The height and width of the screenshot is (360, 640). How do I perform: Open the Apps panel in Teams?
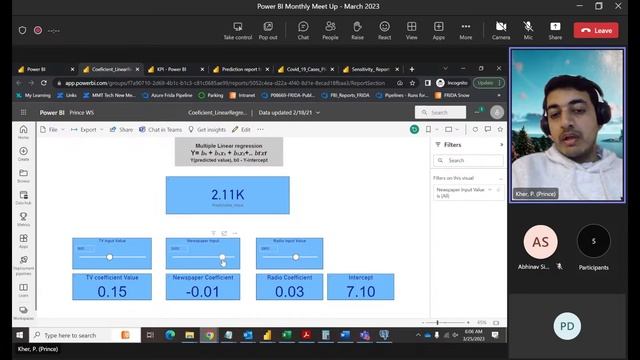coord(439,31)
